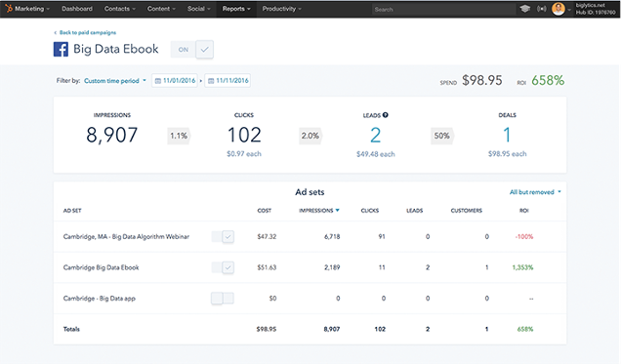Expand the Contacts menu
This screenshot has height=364, width=621.
[x=120, y=9]
